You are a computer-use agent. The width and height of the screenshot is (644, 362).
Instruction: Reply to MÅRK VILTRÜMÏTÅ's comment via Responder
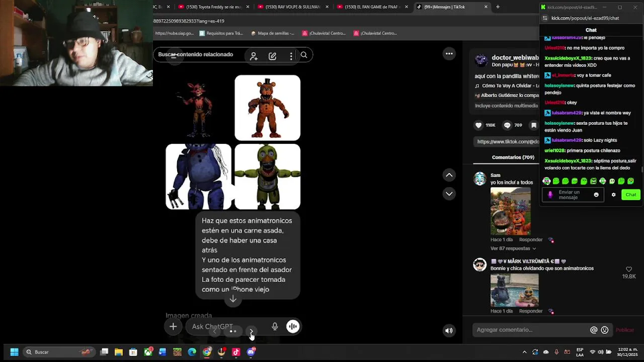531,311
